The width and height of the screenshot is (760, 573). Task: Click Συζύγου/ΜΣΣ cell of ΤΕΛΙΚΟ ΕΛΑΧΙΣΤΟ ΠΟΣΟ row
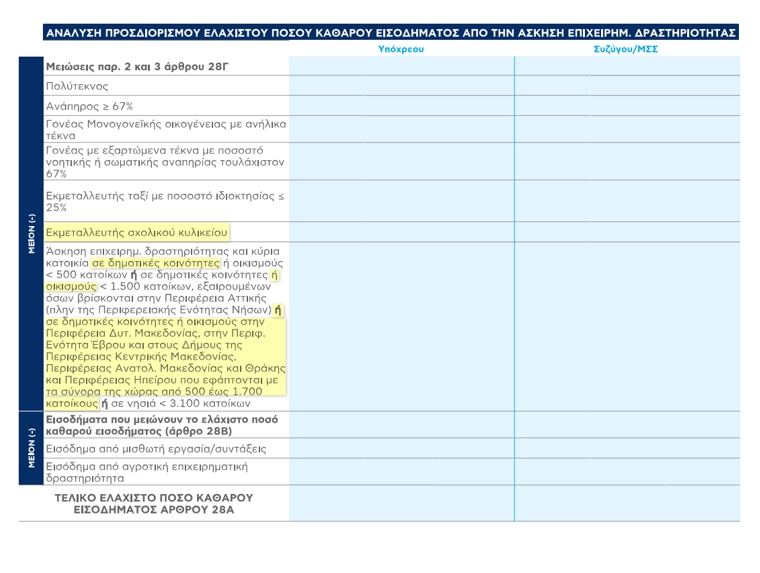[628, 504]
